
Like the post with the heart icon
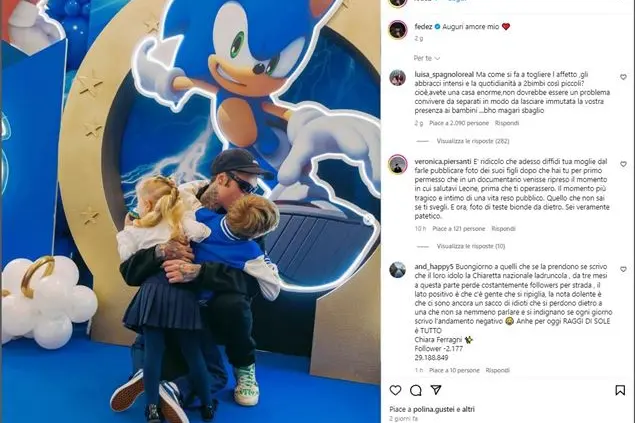point(395,390)
